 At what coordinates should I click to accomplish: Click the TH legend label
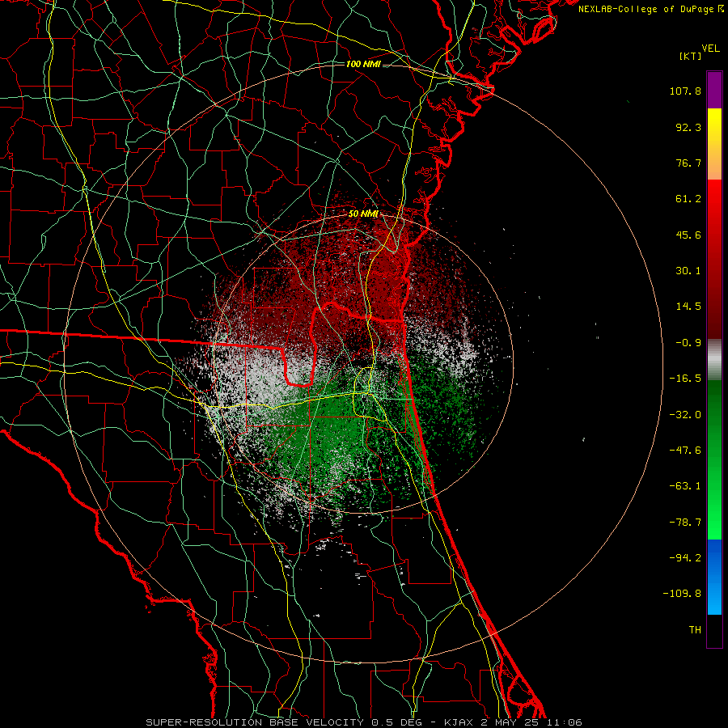pos(695,630)
